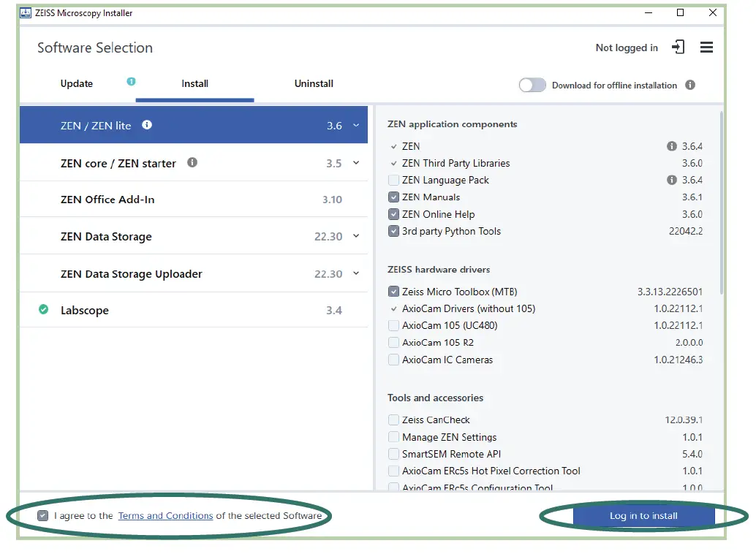This screenshot has width=756, height=554.
Task: Click info icon on ZEN Language Pack row
Action: click(672, 180)
